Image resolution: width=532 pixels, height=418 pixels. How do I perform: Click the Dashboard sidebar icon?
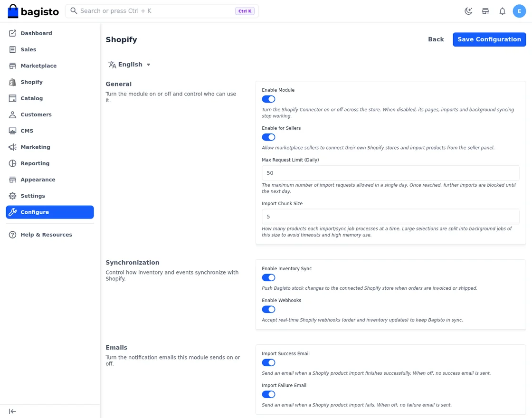[x=12, y=33]
